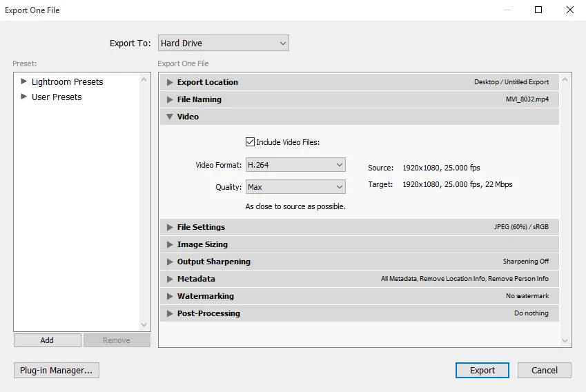Maximize the Export One File window

click(538, 10)
